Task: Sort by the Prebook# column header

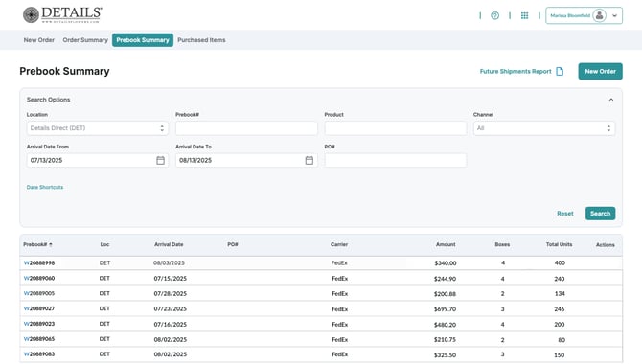Action: pos(37,244)
